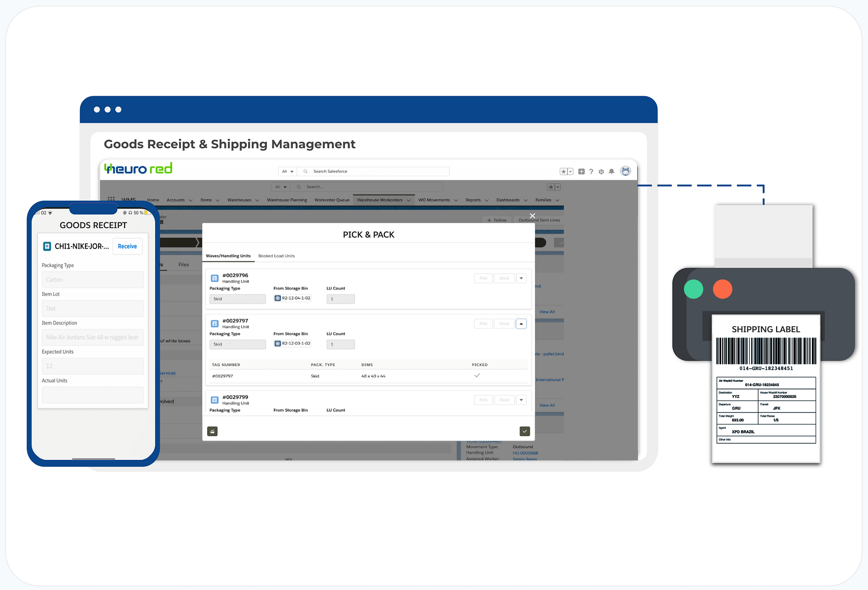Open the Setup gear icon
The width and height of the screenshot is (868, 590).
601,172
